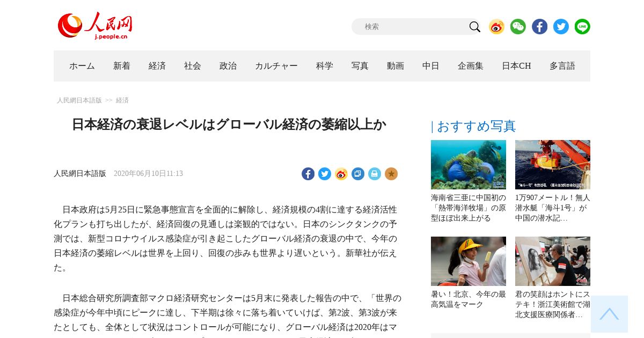Image resolution: width=644 pixels, height=338 pixels.
Task: Open the Facebook icon in header
Action: tap(539, 27)
